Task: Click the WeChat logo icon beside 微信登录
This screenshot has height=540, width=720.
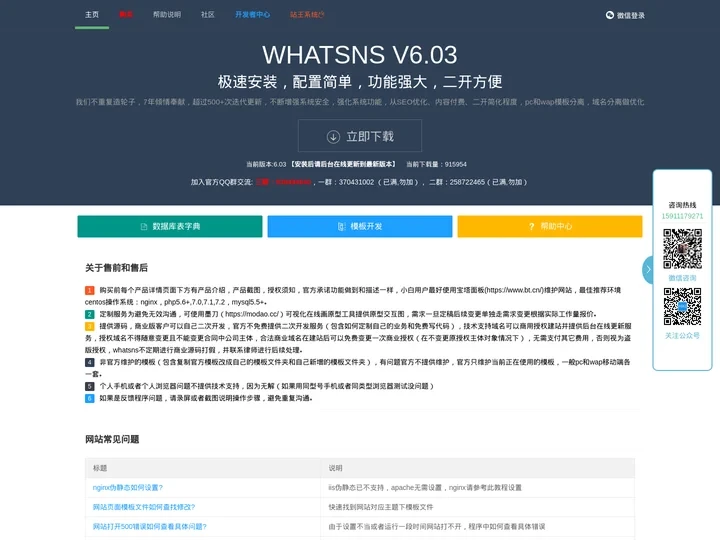Action: 609,15
